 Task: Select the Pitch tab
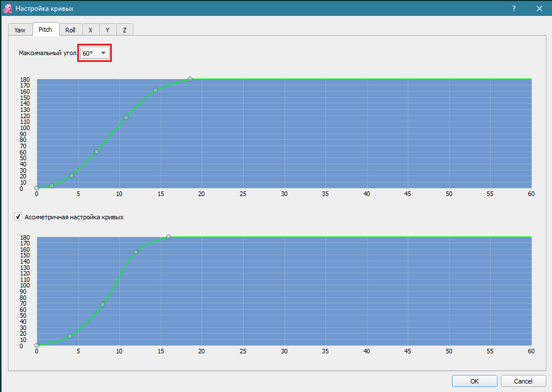45,29
